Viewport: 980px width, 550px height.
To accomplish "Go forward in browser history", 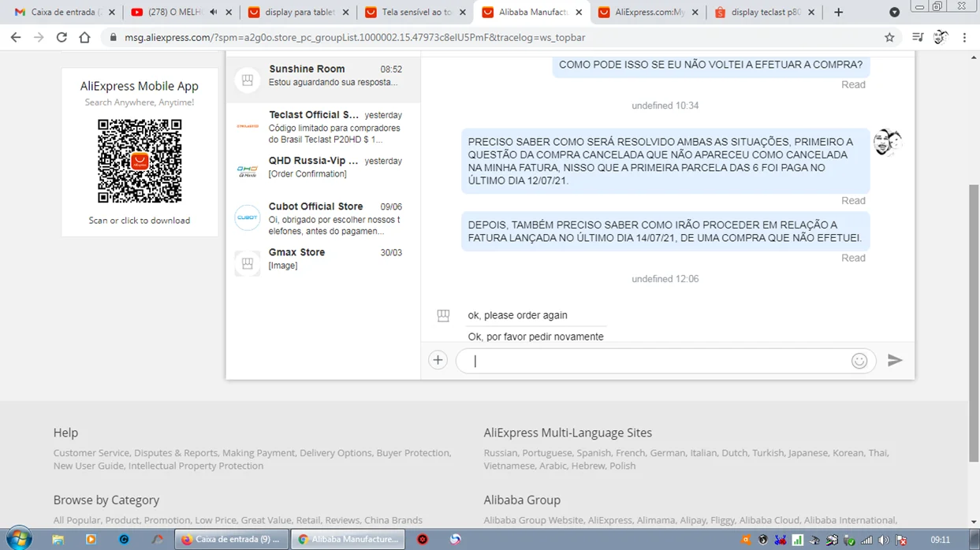I will coord(39,37).
